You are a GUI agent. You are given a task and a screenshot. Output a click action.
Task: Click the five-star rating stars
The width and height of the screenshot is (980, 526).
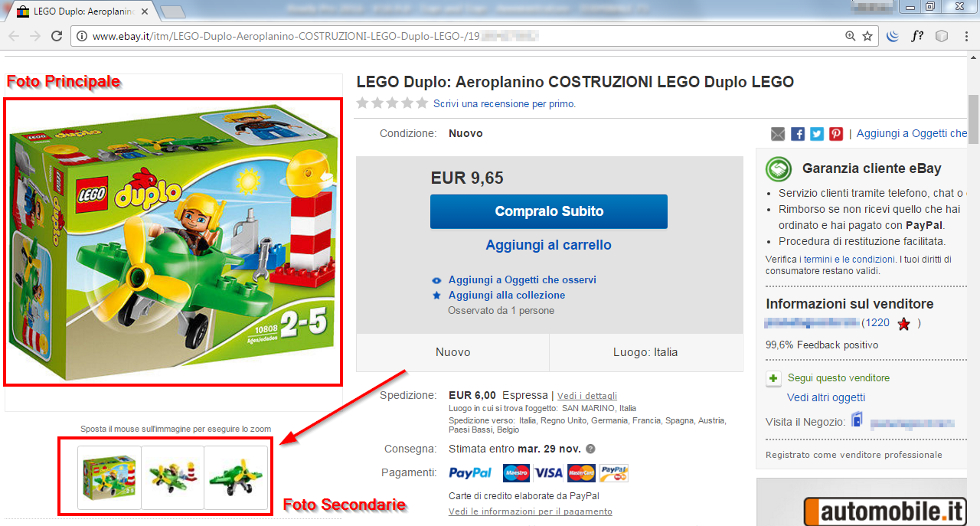392,103
